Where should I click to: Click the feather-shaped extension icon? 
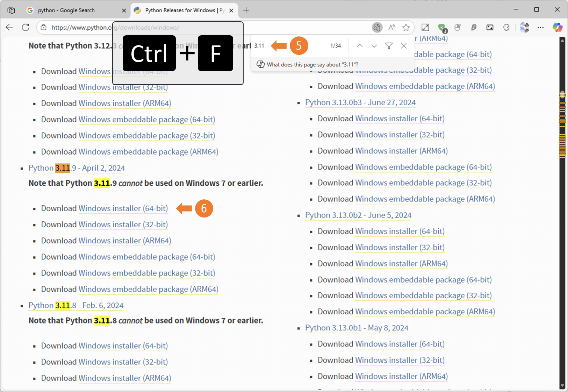point(474,27)
